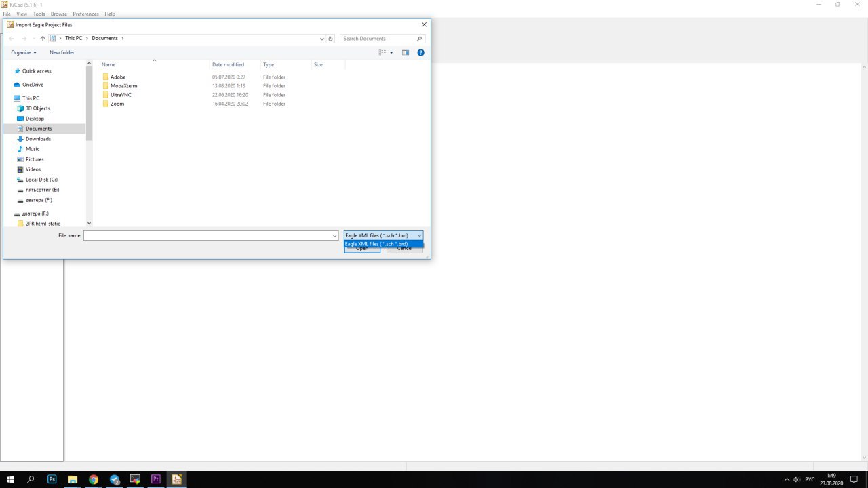Open Pictures in the sidebar

[x=35, y=159]
